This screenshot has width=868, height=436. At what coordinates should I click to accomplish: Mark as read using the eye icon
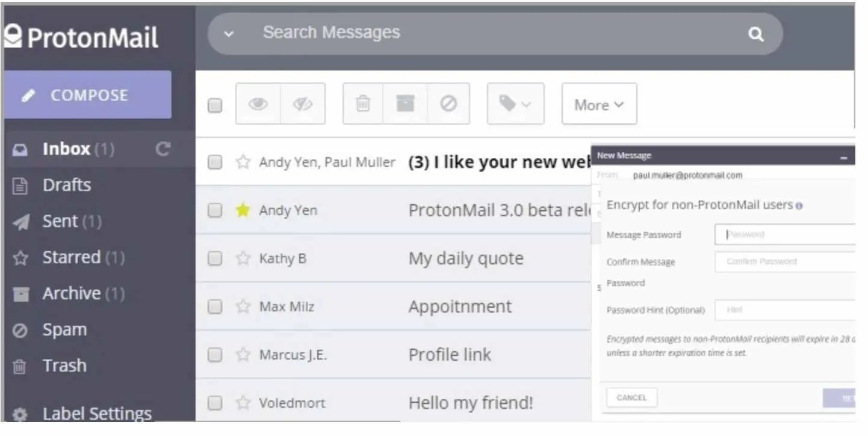(x=258, y=104)
